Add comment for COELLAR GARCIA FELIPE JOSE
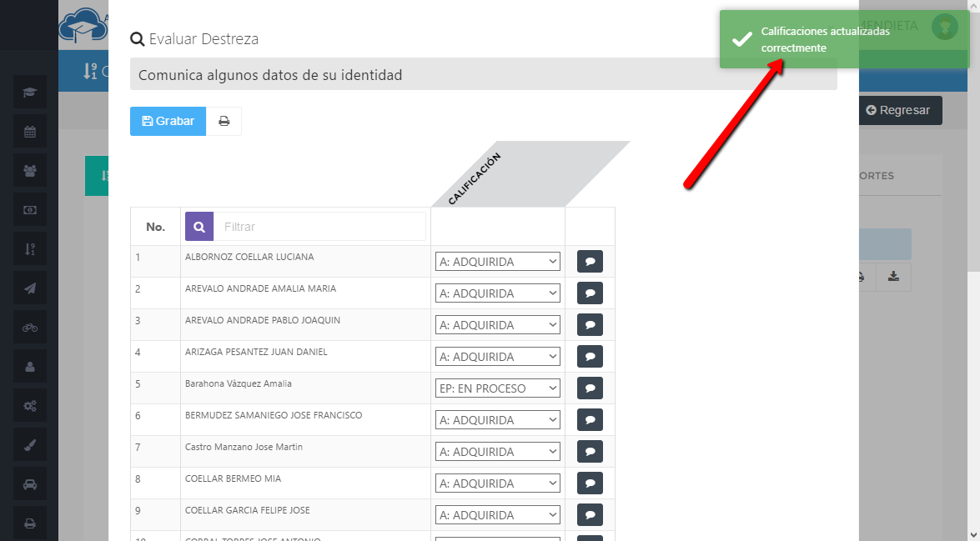 click(590, 515)
